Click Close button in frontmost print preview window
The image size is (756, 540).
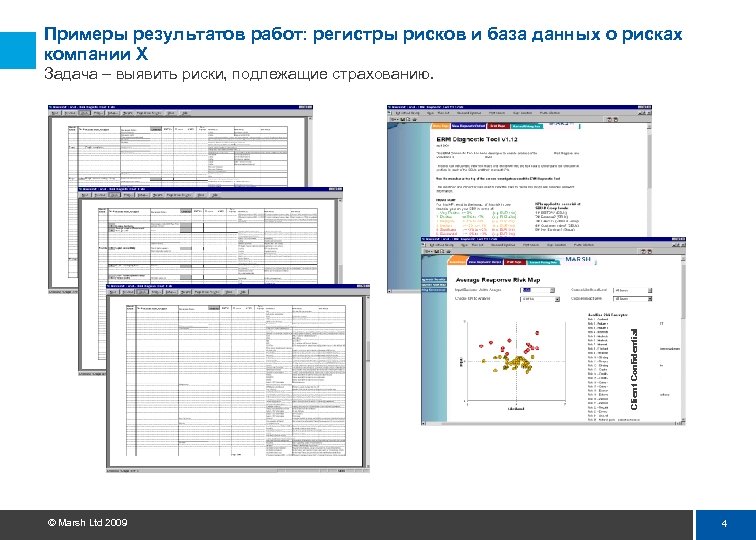229,292
